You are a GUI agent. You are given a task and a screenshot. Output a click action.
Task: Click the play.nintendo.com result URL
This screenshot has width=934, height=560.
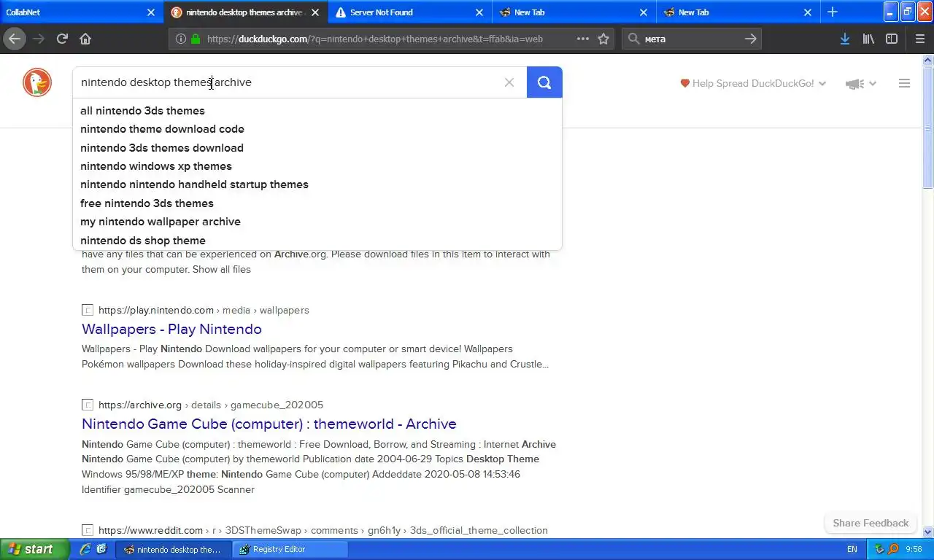pos(204,310)
